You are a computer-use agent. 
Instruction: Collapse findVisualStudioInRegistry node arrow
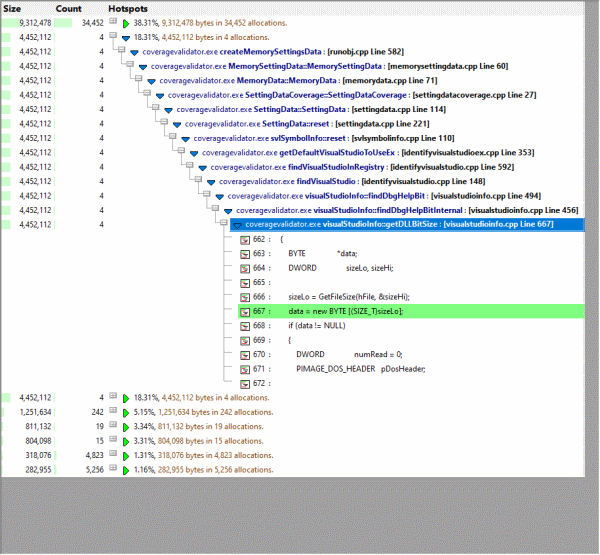pyautogui.click(x=203, y=168)
